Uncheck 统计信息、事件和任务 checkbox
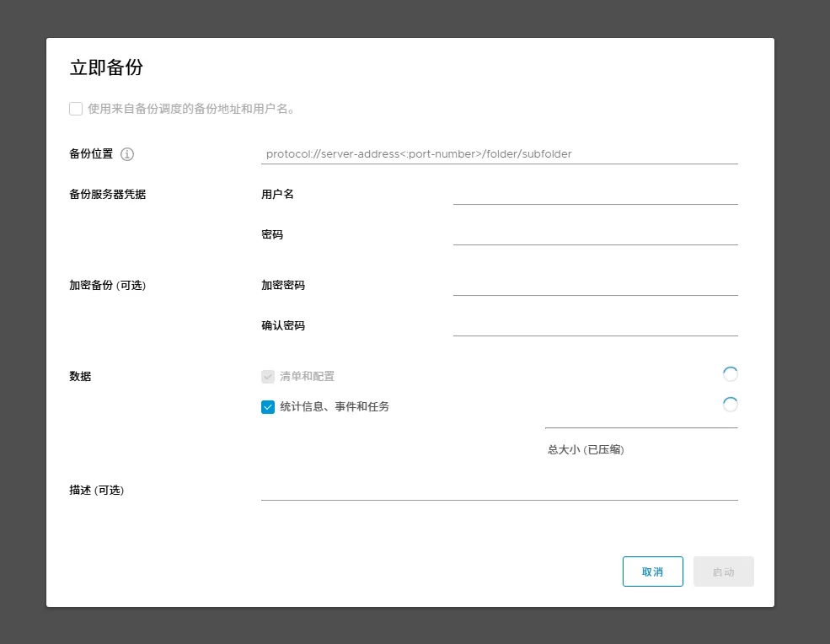 point(268,407)
